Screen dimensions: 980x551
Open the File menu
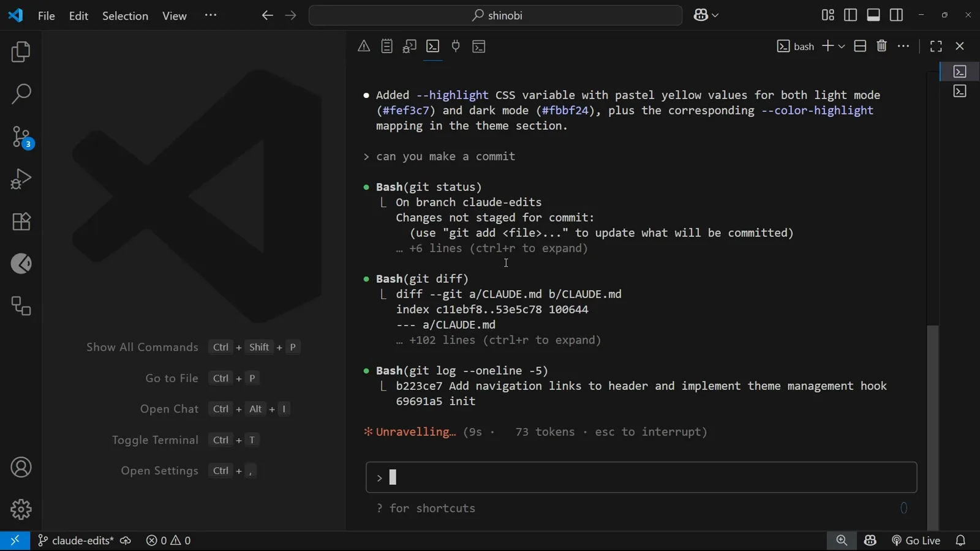pyautogui.click(x=47, y=15)
